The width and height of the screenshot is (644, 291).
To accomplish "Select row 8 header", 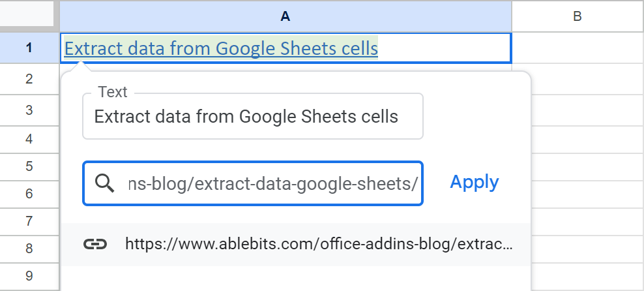I will click(29, 248).
